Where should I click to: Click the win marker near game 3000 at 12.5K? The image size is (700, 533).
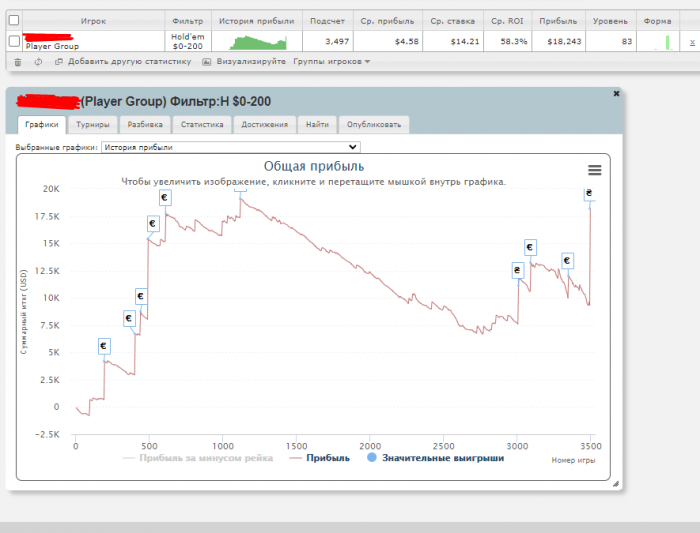[518, 270]
